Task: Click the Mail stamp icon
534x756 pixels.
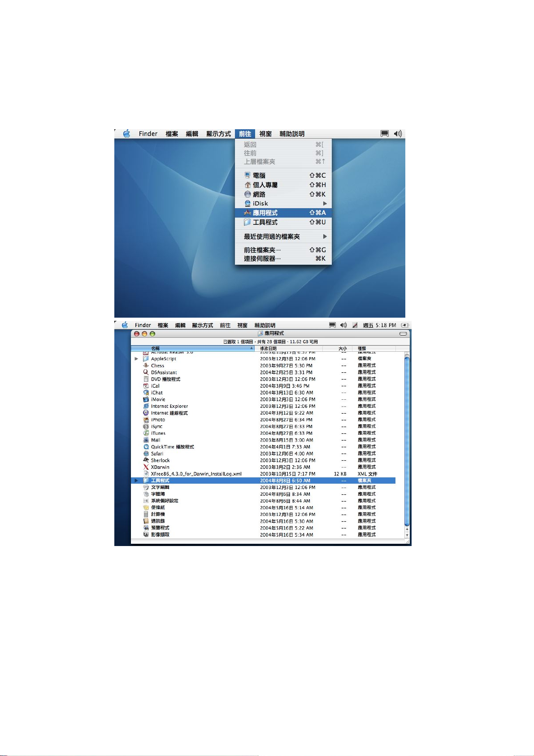Action: click(146, 440)
